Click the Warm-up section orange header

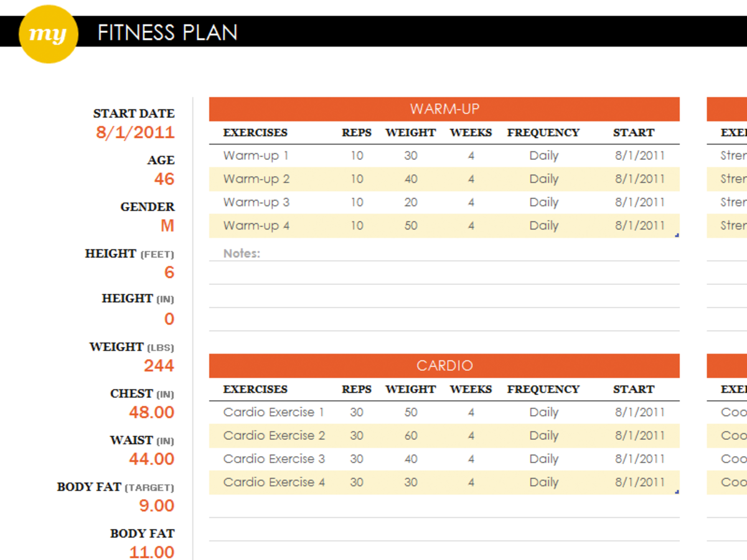[444, 109]
